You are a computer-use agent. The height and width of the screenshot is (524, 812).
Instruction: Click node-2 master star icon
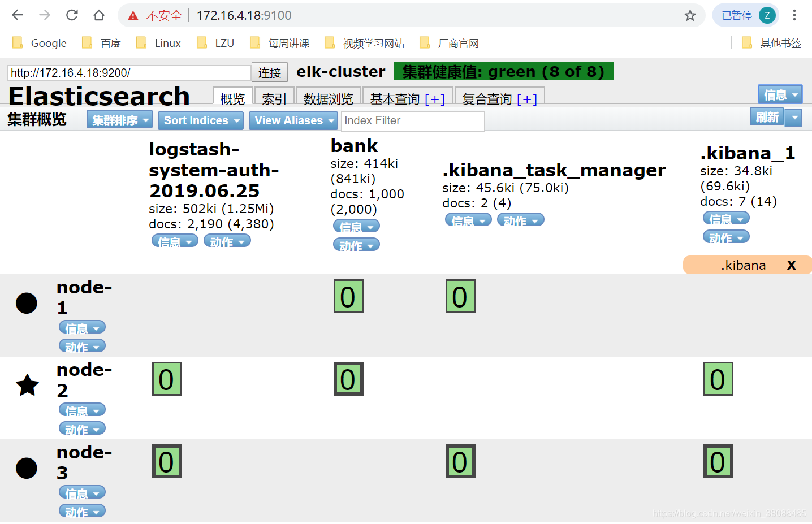click(x=27, y=386)
